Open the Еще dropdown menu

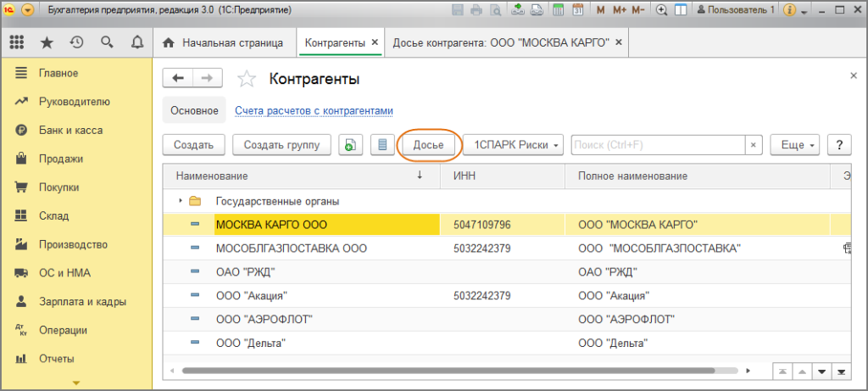pos(795,145)
